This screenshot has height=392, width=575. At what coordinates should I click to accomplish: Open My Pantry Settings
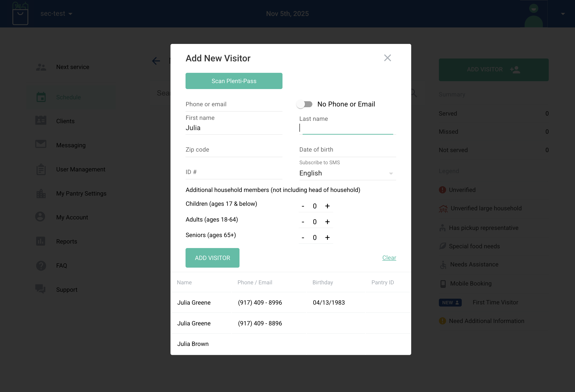[81, 193]
